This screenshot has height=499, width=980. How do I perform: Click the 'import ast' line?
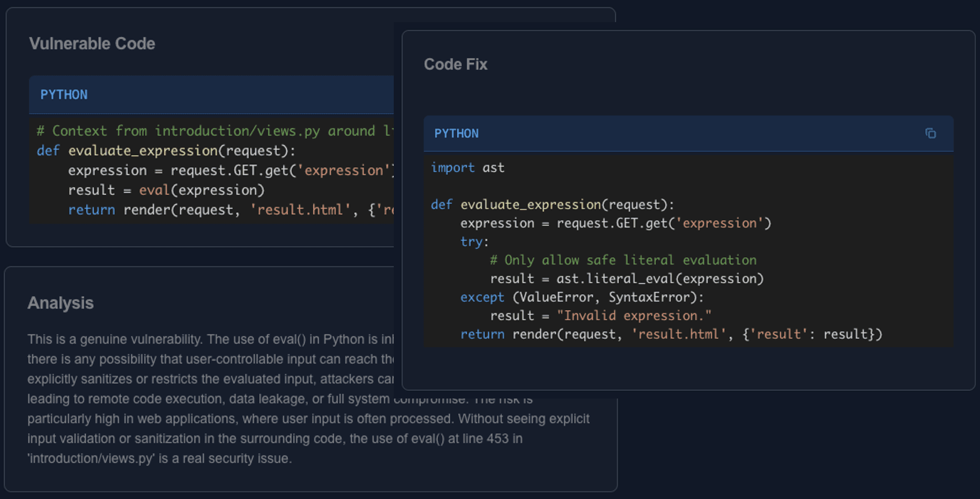[x=468, y=168]
